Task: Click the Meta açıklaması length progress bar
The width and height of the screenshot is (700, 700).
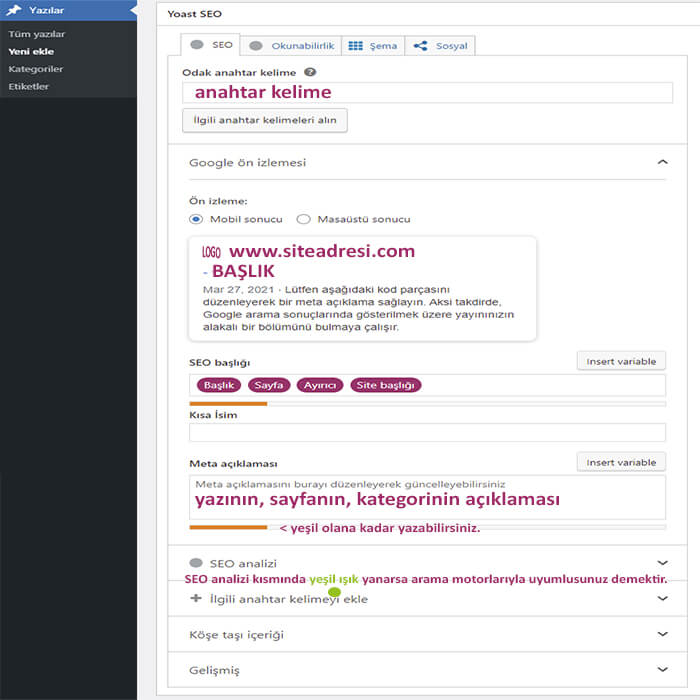Action: [427, 527]
